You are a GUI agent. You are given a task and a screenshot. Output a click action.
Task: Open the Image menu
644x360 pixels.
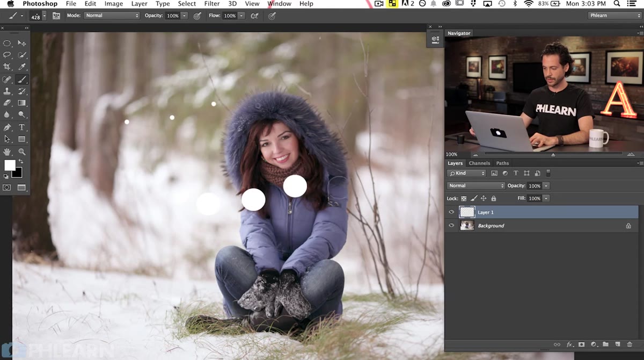point(114,4)
